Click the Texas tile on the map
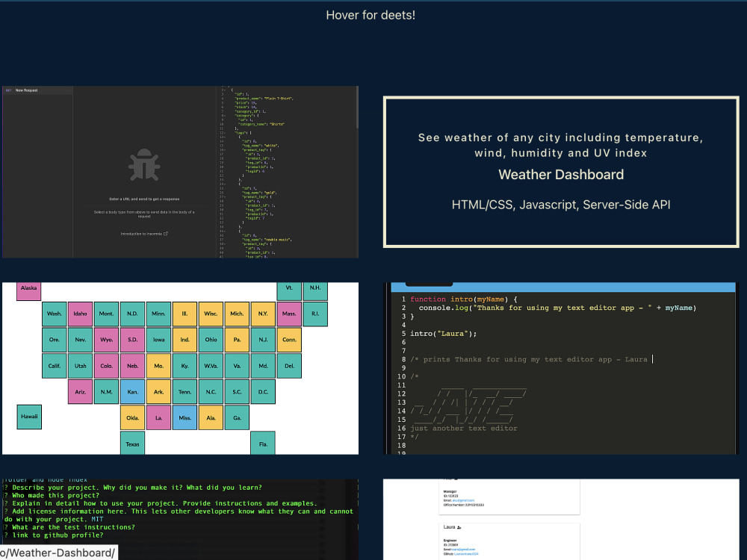Image resolution: width=747 pixels, height=560 pixels. 132,443
